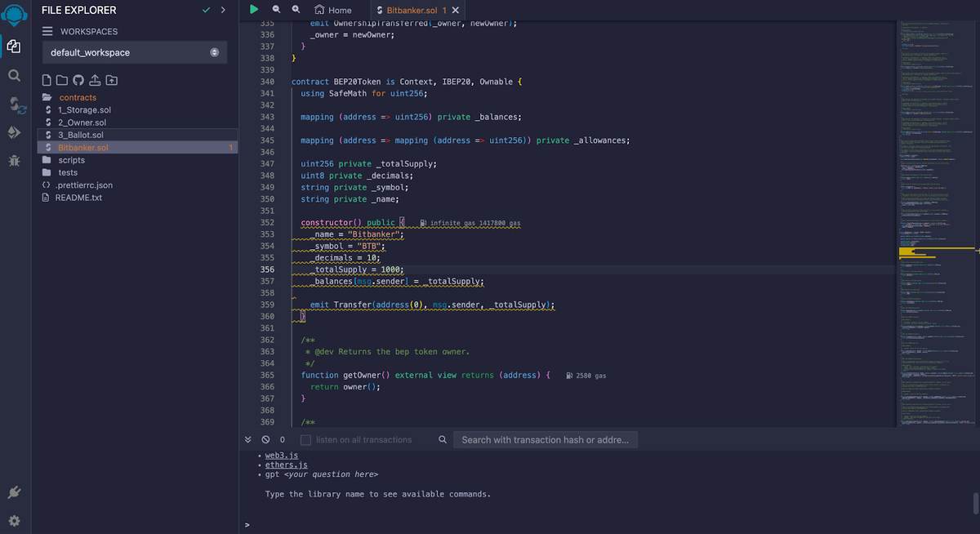The image size is (980, 534).
Task: Click the web3.js link in terminal
Action: coord(282,455)
